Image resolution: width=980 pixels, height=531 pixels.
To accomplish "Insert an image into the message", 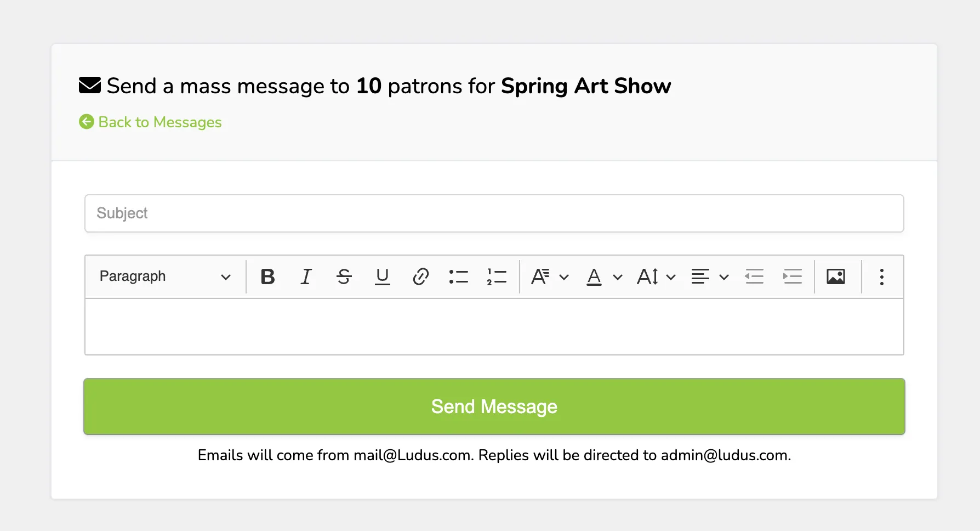I will [x=836, y=276].
